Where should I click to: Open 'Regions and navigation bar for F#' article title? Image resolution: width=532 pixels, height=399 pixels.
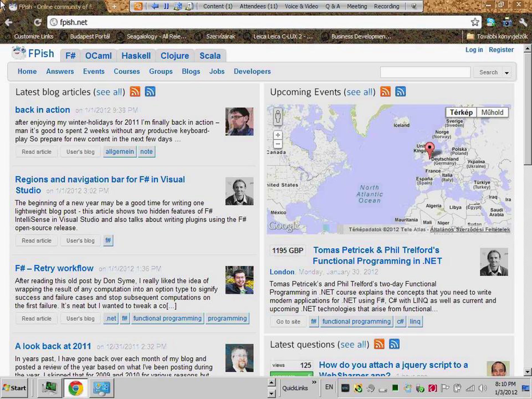coord(100,185)
